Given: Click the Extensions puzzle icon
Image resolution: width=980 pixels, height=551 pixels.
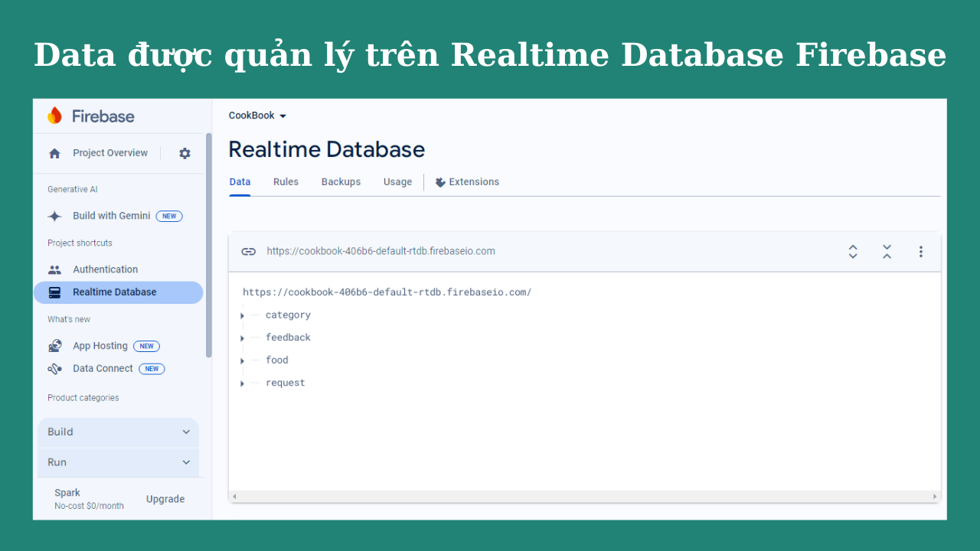Looking at the screenshot, I should tap(440, 182).
